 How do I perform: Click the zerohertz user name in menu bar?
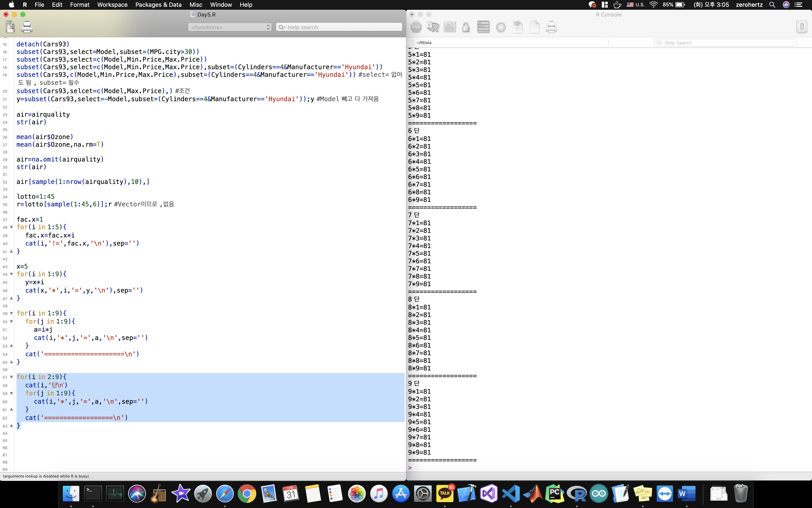coord(749,5)
